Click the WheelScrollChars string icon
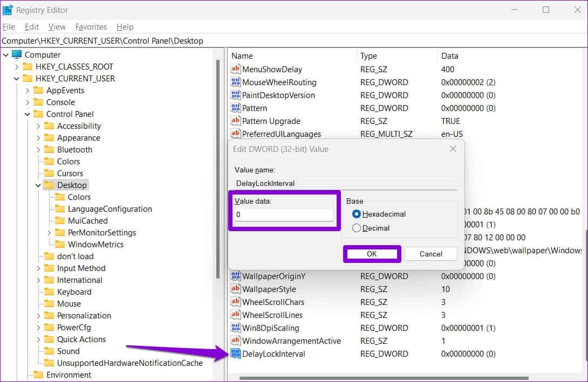 [236, 302]
